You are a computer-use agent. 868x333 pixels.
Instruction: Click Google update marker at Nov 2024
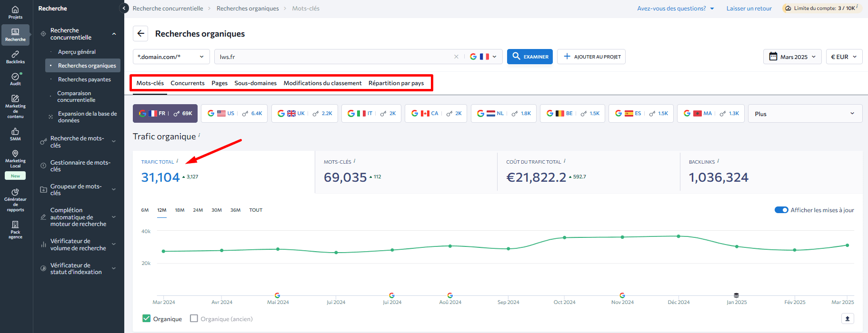(622, 295)
